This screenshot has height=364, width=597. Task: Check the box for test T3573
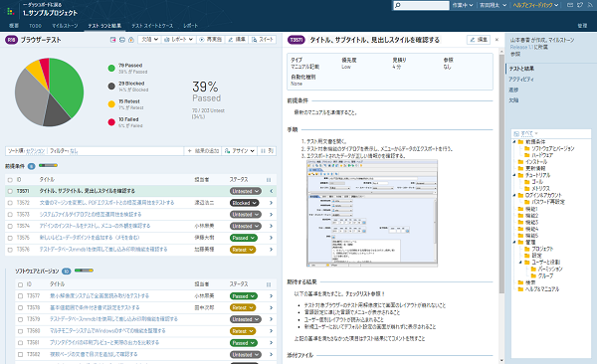tap(10, 215)
